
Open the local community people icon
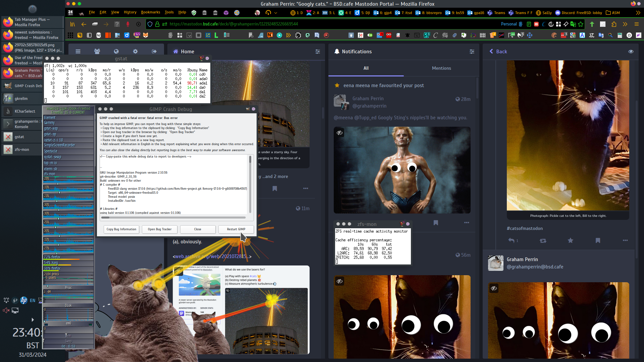pos(97,51)
